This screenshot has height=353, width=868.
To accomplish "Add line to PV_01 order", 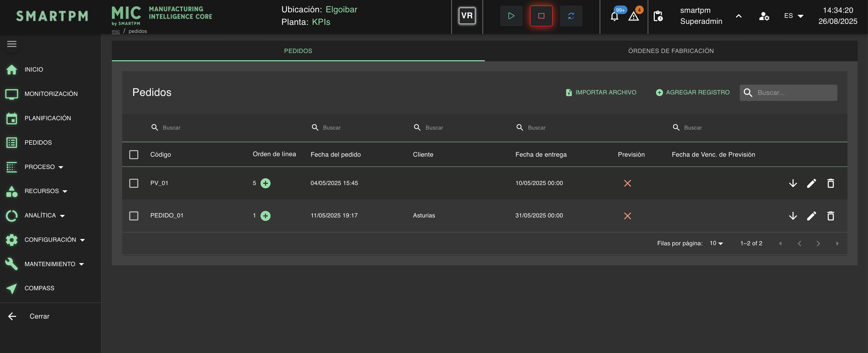I will tap(266, 183).
